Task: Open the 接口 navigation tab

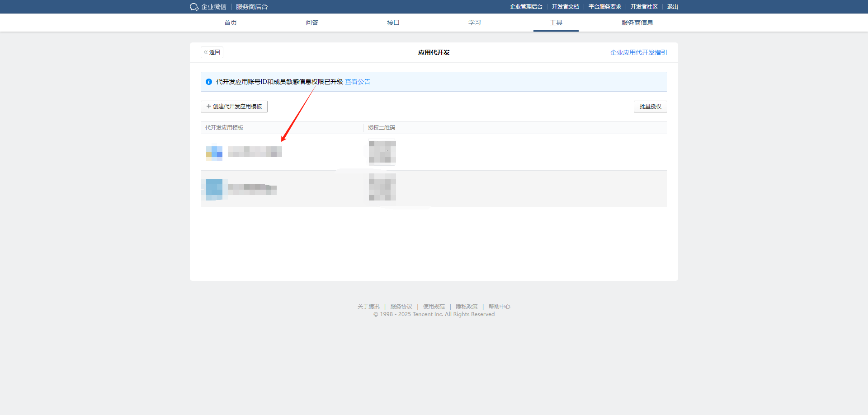Action: (393, 23)
